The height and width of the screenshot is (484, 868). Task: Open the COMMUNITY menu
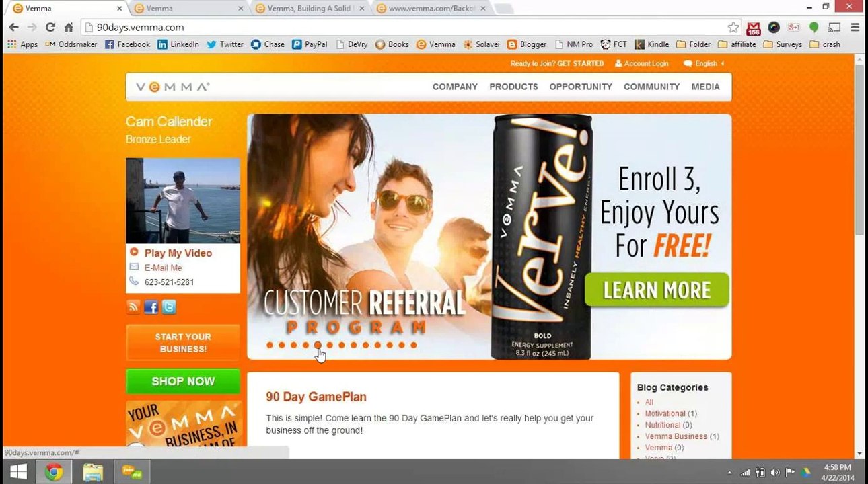coord(651,87)
